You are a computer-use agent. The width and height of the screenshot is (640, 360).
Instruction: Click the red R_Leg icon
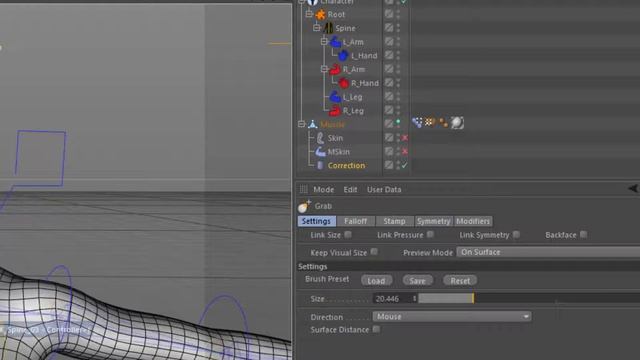(x=335, y=111)
